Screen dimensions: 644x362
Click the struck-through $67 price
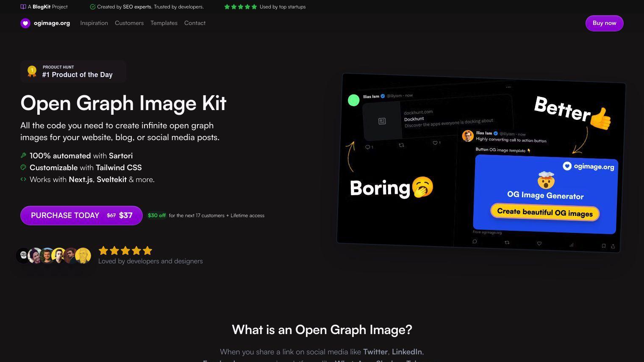click(x=111, y=216)
